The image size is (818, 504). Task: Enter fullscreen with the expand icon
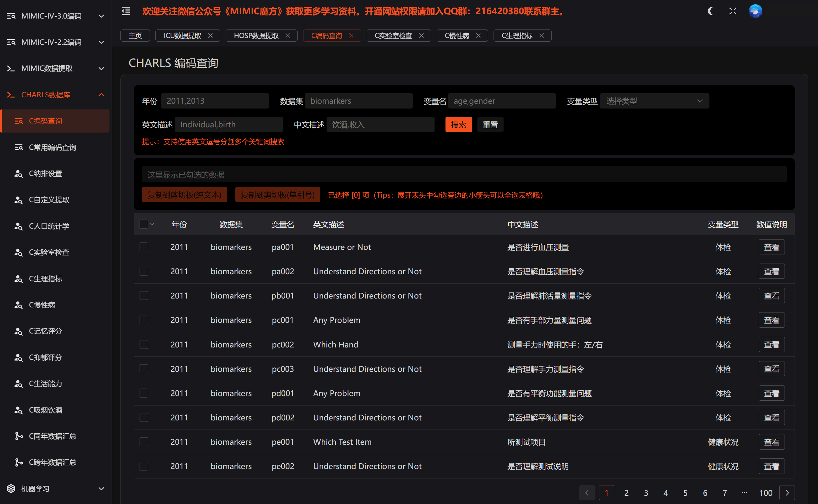click(x=733, y=11)
